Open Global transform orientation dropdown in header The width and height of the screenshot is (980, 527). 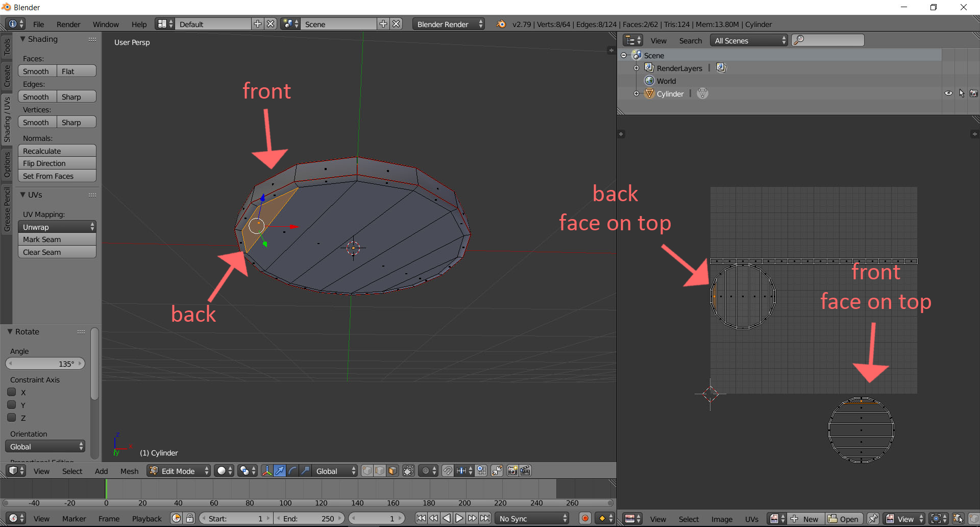[x=335, y=471]
